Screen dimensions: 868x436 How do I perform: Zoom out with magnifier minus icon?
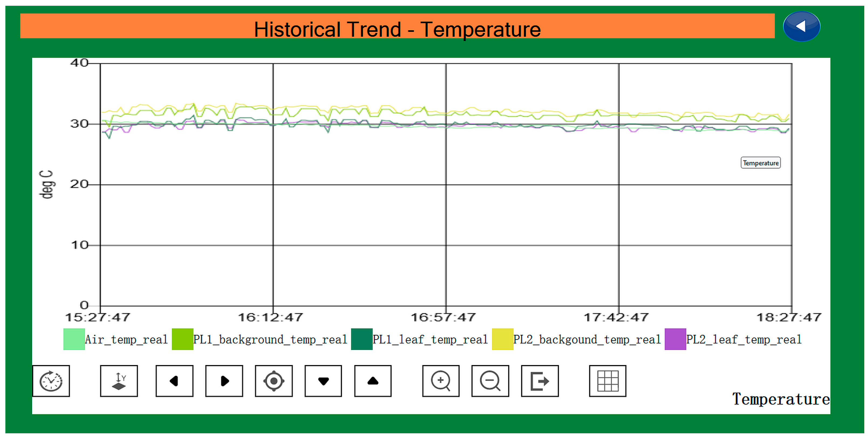point(490,381)
